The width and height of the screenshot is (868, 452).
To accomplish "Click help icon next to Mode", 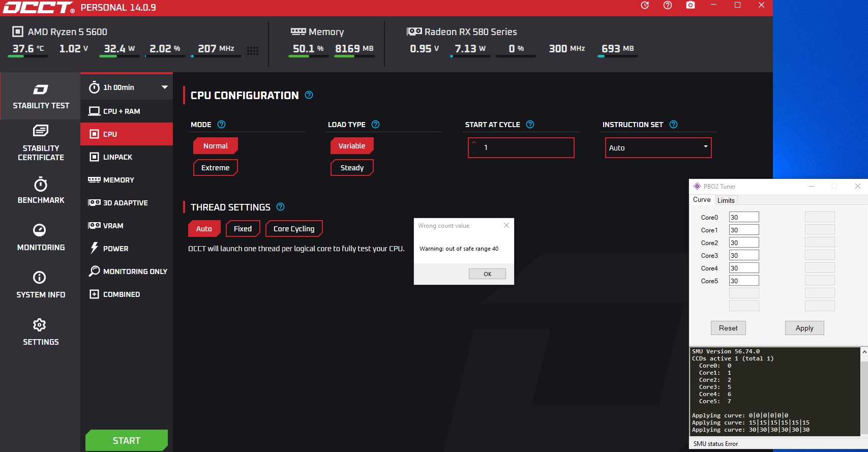I will click(221, 125).
